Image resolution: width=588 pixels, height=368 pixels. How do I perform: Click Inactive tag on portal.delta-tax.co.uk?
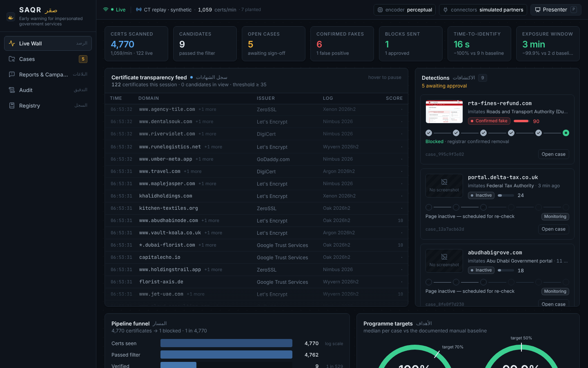(481, 195)
